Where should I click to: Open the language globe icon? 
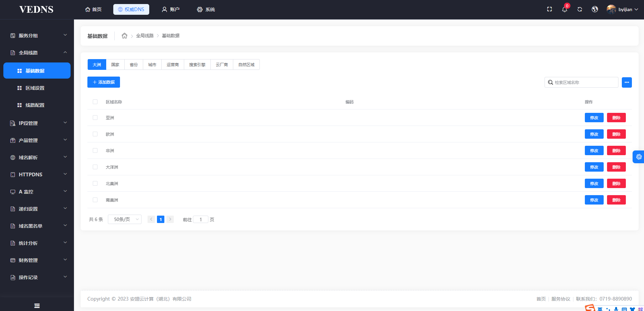[595, 9]
